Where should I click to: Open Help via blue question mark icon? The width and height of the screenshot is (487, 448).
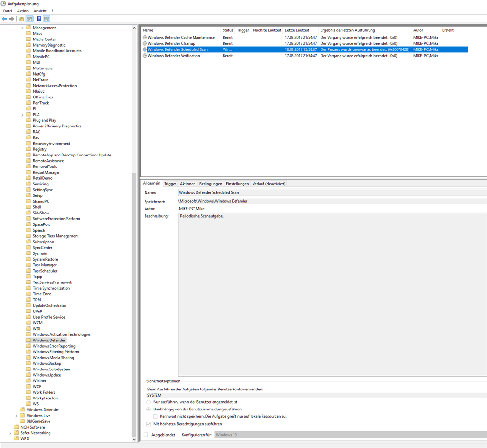point(39,19)
